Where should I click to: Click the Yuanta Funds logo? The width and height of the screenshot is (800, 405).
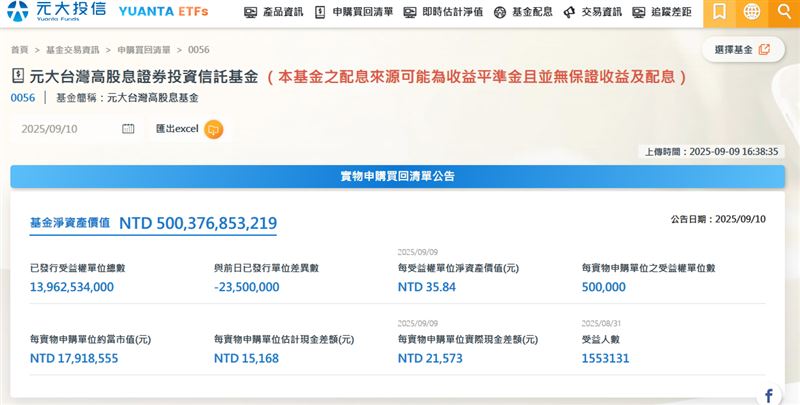click(x=57, y=11)
